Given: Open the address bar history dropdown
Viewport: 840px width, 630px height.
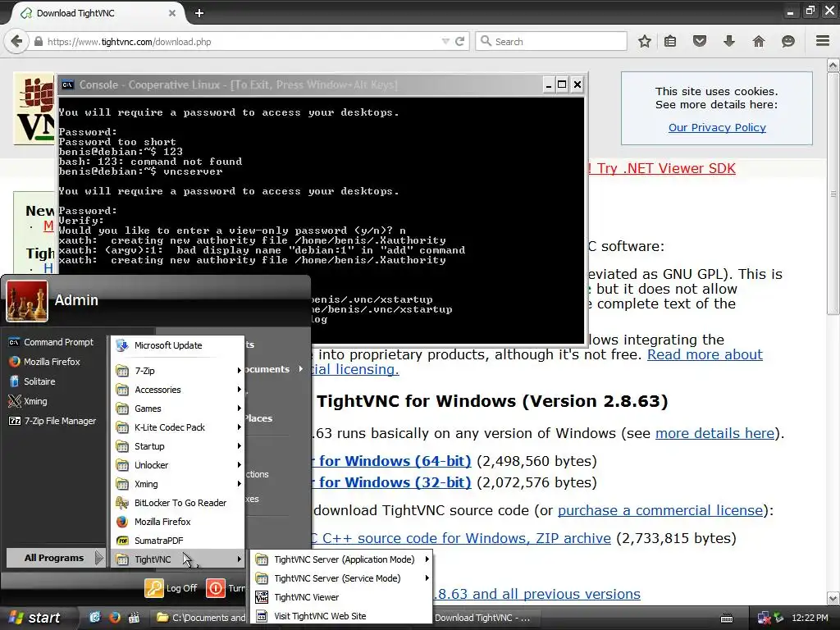Looking at the screenshot, I should [445, 41].
